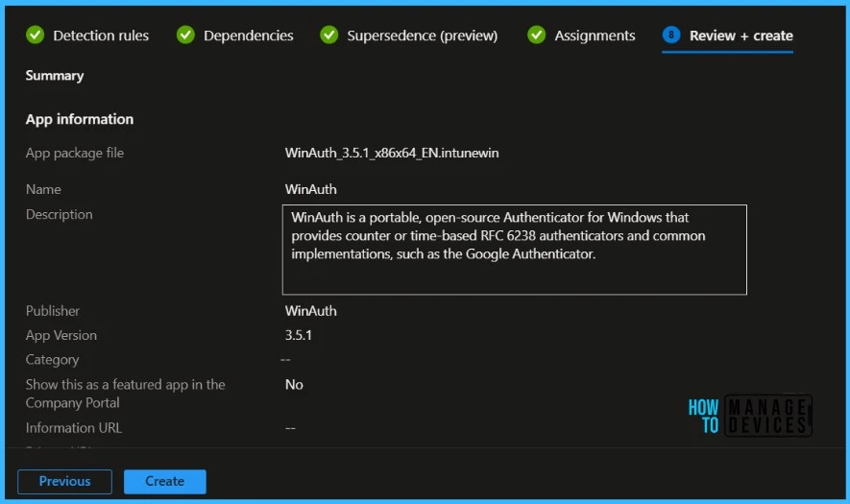Click the App information heading
The image size is (850, 504).
[79, 119]
